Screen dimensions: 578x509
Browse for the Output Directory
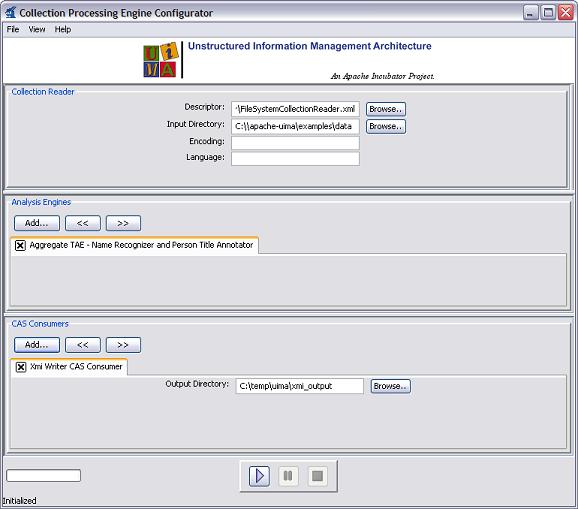click(x=390, y=386)
